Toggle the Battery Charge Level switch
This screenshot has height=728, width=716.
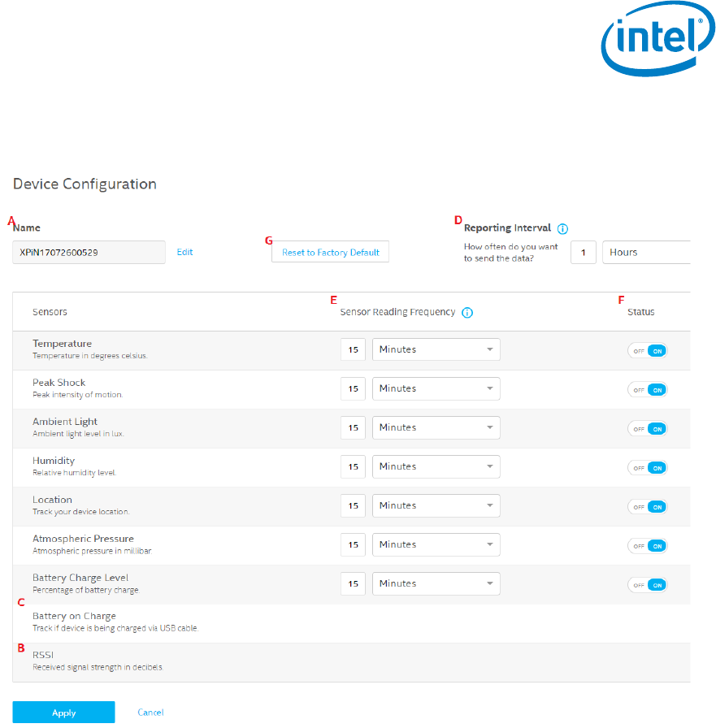pyautogui.click(x=648, y=584)
